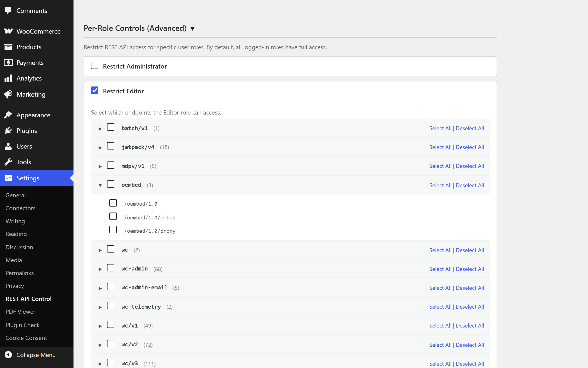Click the Products box icon
This screenshot has width=588, height=368.
point(8,47)
